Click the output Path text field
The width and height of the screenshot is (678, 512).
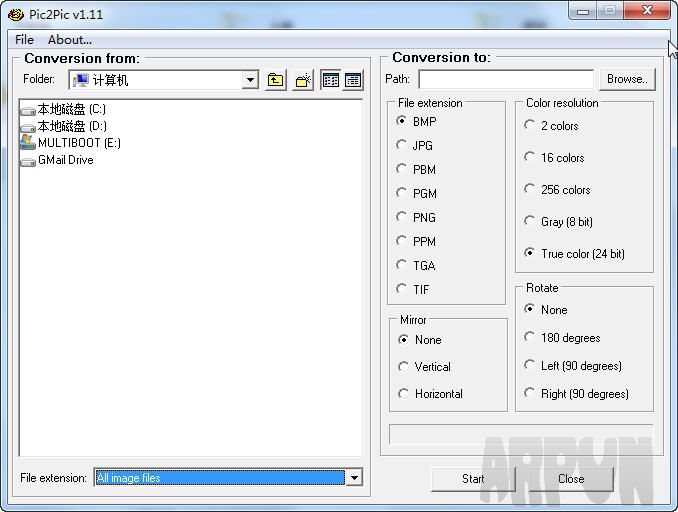pyautogui.click(x=506, y=79)
